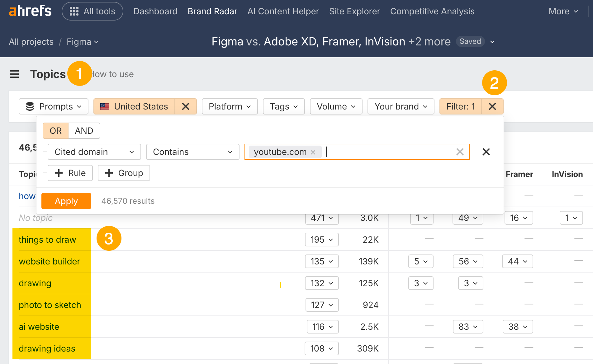Expand the 49 mentions in No topic row
Viewport: 593px width, 364px height.
click(468, 218)
